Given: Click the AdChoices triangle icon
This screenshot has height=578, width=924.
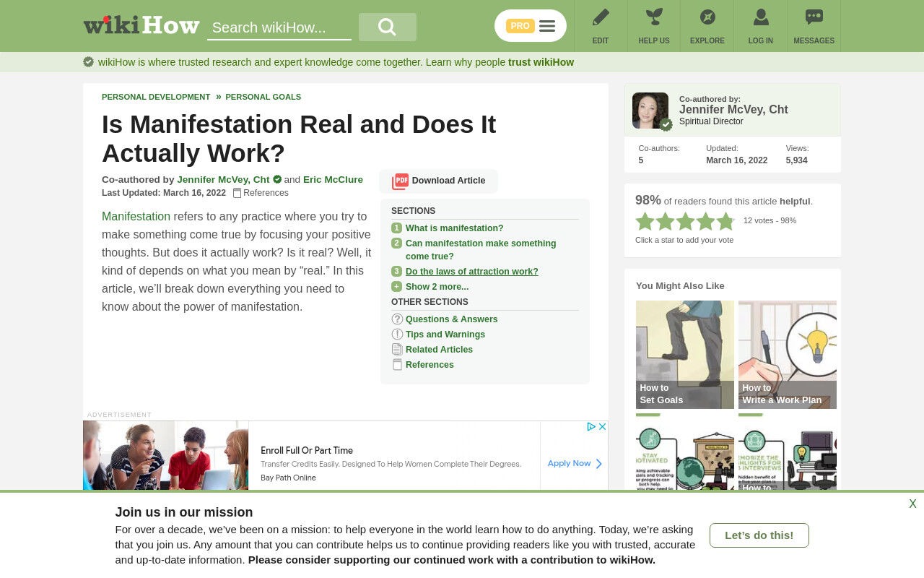Looking at the screenshot, I should 591,427.
